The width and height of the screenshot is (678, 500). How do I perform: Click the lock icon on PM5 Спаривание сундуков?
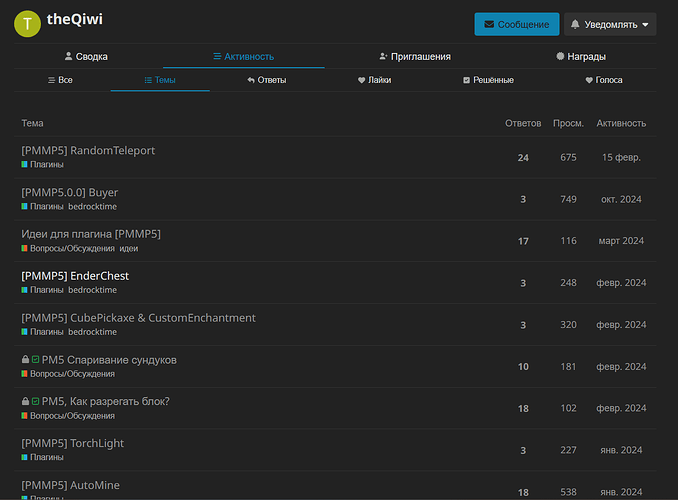pos(25,360)
